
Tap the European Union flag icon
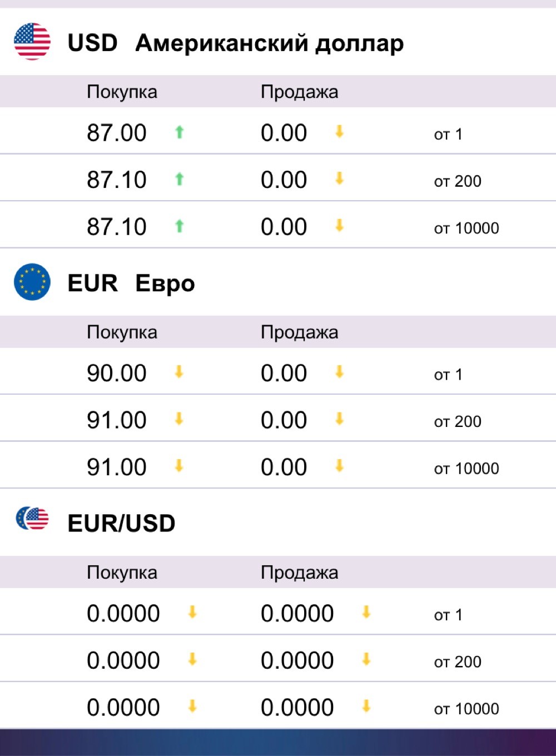click(x=32, y=282)
